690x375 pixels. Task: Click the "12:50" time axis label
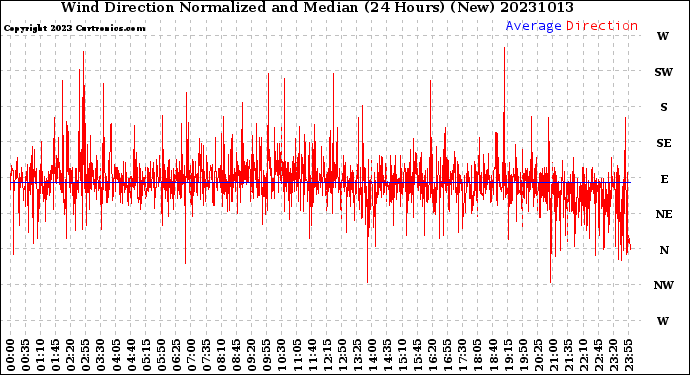coord(342,355)
